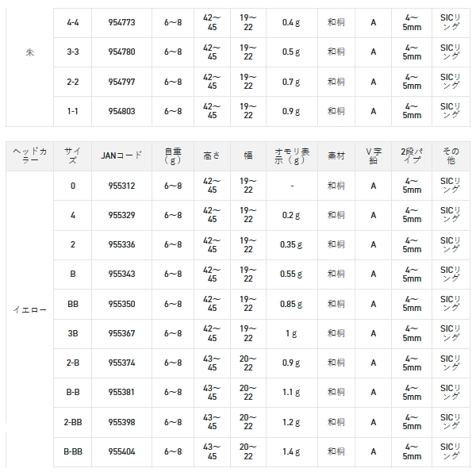The width and height of the screenshot is (476, 476).
Task: Select JAN code 955312 cell
Action: pyautogui.click(x=121, y=186)
